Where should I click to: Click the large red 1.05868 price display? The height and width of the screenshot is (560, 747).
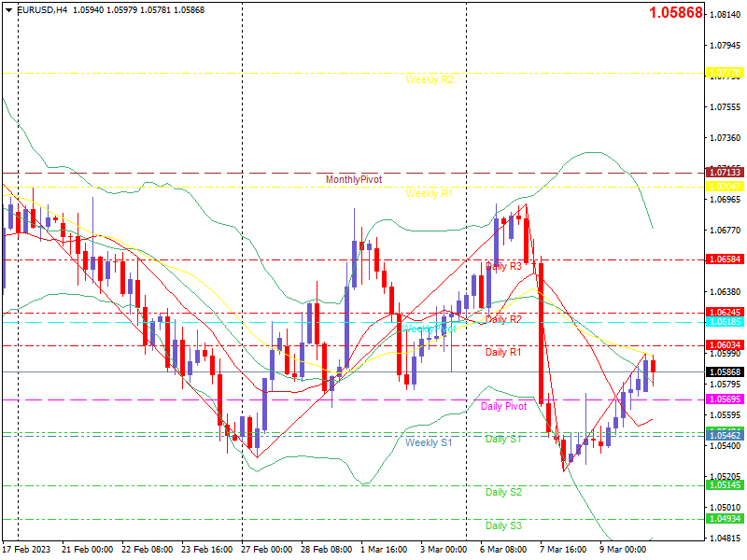click(x=675, y=12)
